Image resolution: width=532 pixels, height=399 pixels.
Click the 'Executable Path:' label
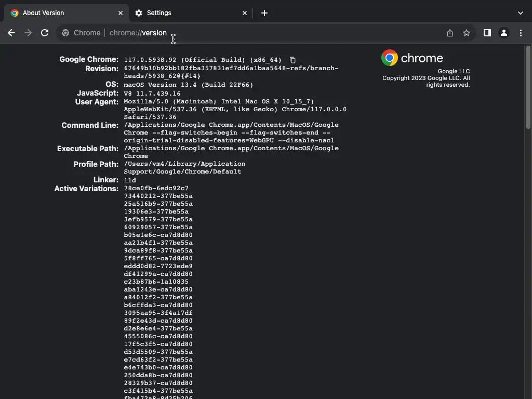[87, 149]
